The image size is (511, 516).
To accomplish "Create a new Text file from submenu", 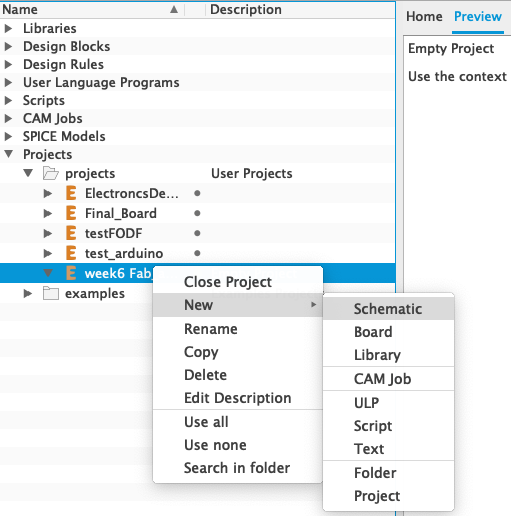I will pyautogui.click(x=389, y=449).
